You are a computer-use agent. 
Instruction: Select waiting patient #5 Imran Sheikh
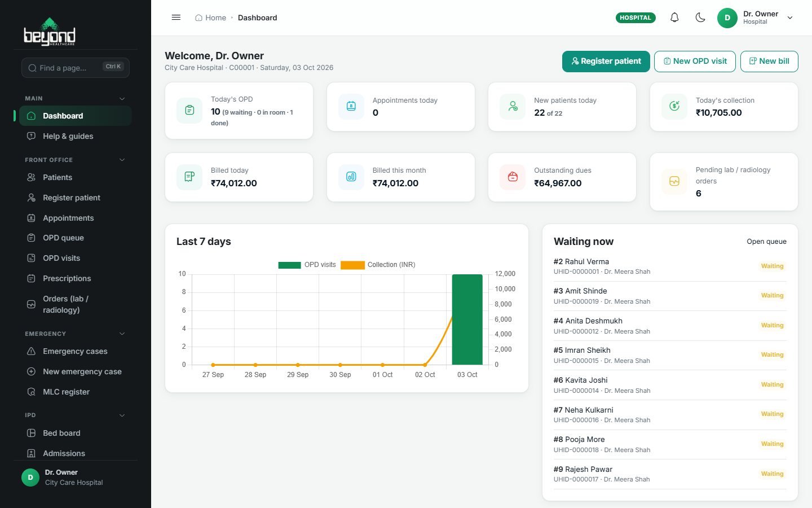[x=670, y=355]
